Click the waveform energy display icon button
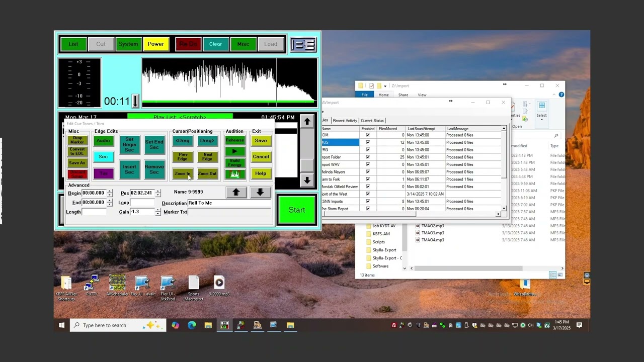 [234, 174]
